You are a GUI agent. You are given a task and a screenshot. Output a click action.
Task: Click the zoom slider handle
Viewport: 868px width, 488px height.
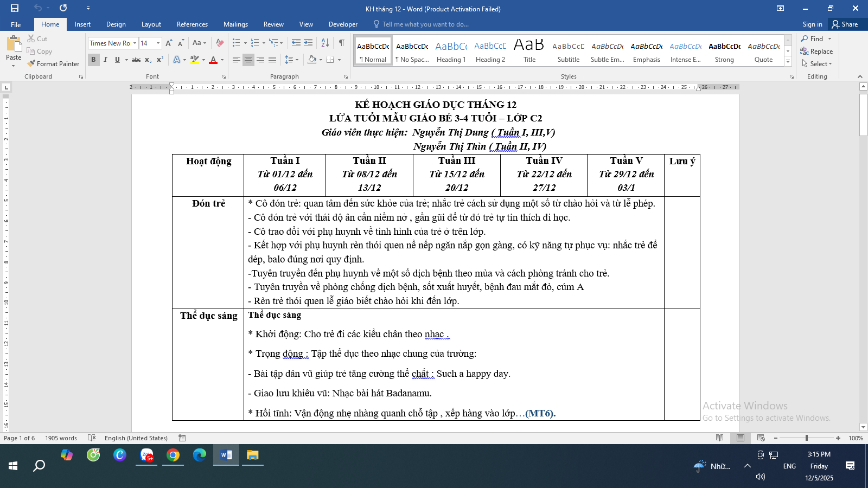click(807, 438)
